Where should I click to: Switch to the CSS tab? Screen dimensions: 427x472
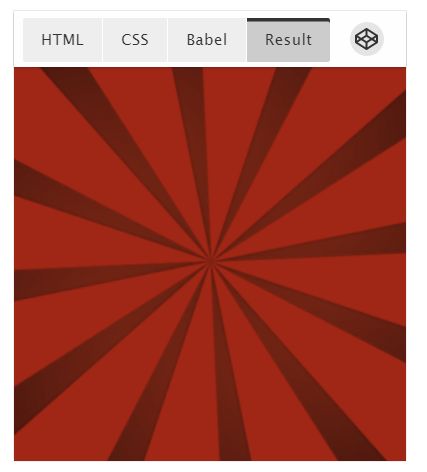135,40
